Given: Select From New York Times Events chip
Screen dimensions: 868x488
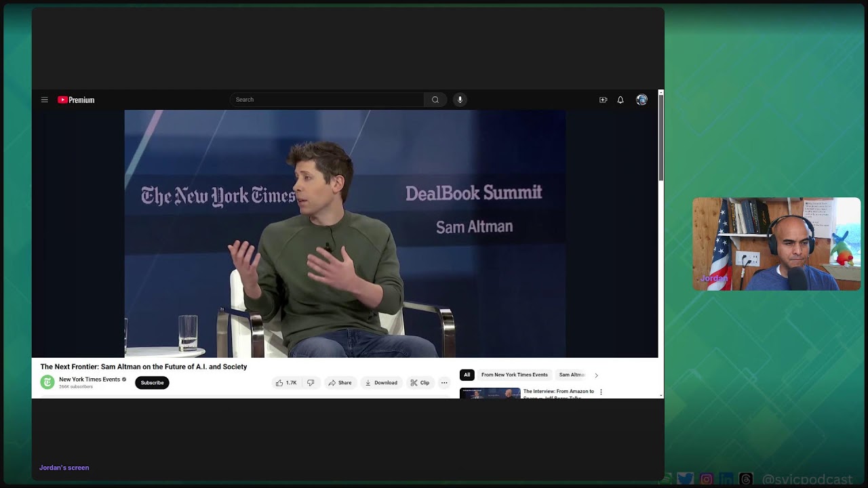Looking at the screenshot, I should 515,375.
